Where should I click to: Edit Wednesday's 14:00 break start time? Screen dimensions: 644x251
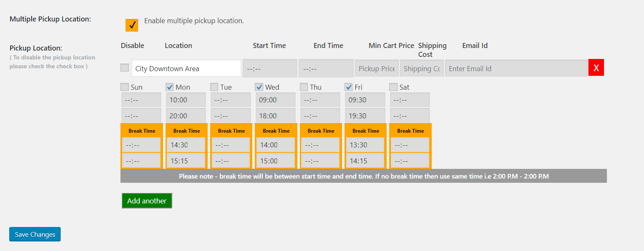tap(276, 144)
